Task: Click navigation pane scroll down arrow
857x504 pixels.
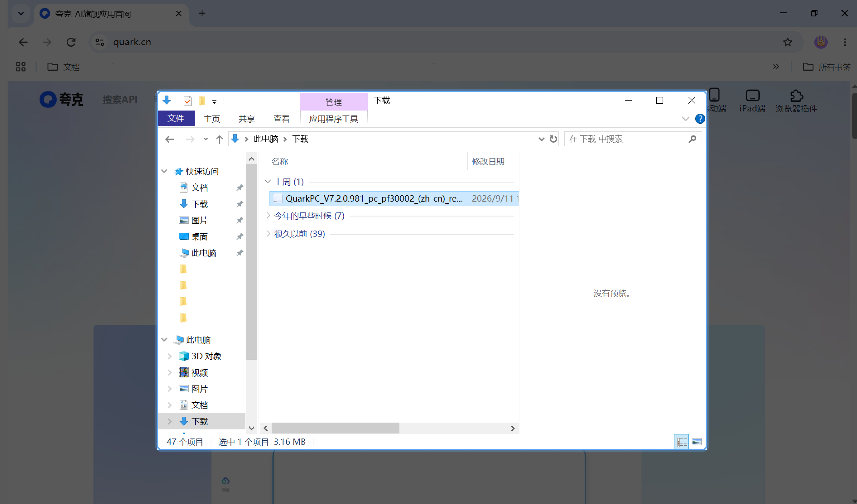Action: [x=251, y=429]
